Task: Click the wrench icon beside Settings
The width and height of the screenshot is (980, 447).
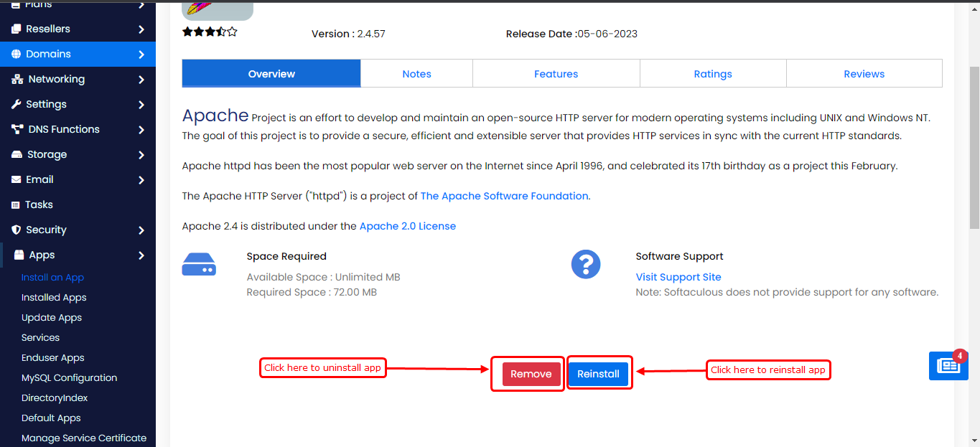Action: click(x=16, y=104)
